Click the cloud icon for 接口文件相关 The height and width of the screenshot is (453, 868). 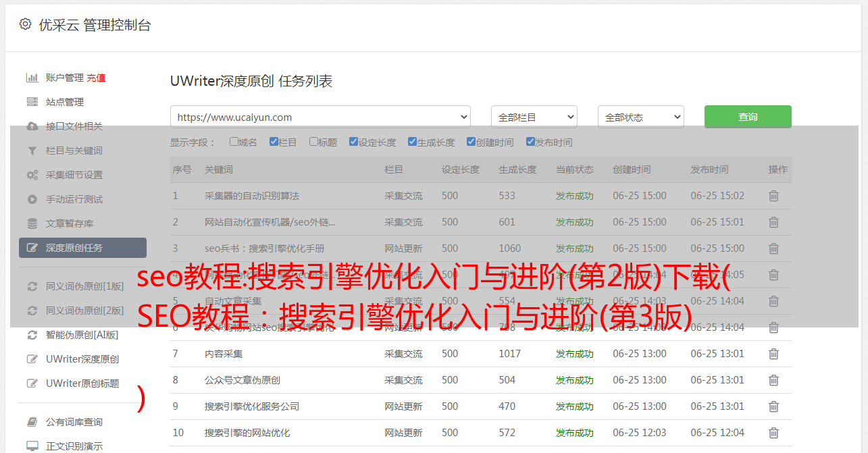[x=32, y=126]
